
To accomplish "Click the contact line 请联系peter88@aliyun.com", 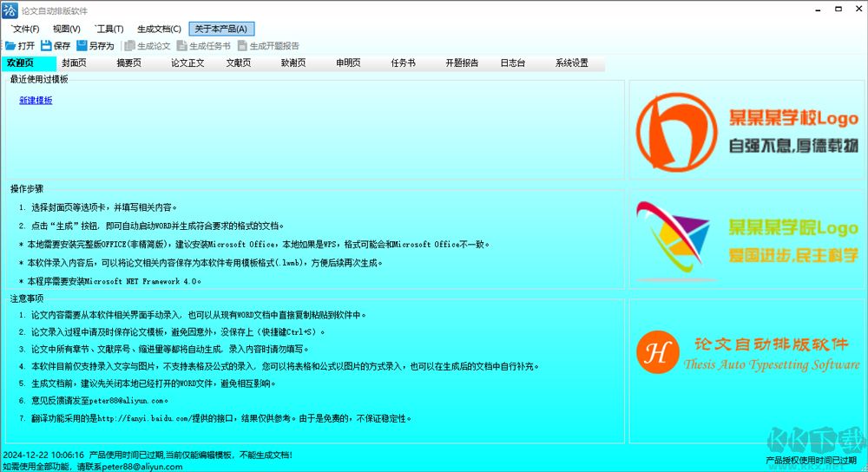I will pos(130,467).
